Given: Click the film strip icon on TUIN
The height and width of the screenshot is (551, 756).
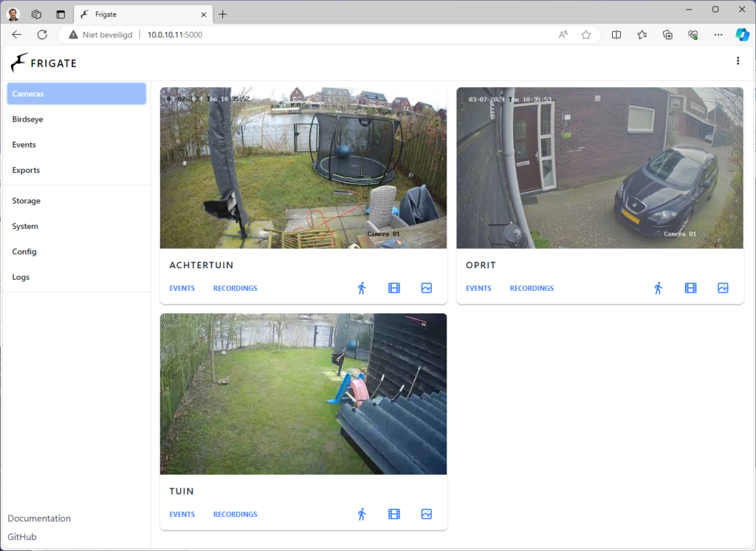Looking at the screenshot, I should click(x=394, y=514).
